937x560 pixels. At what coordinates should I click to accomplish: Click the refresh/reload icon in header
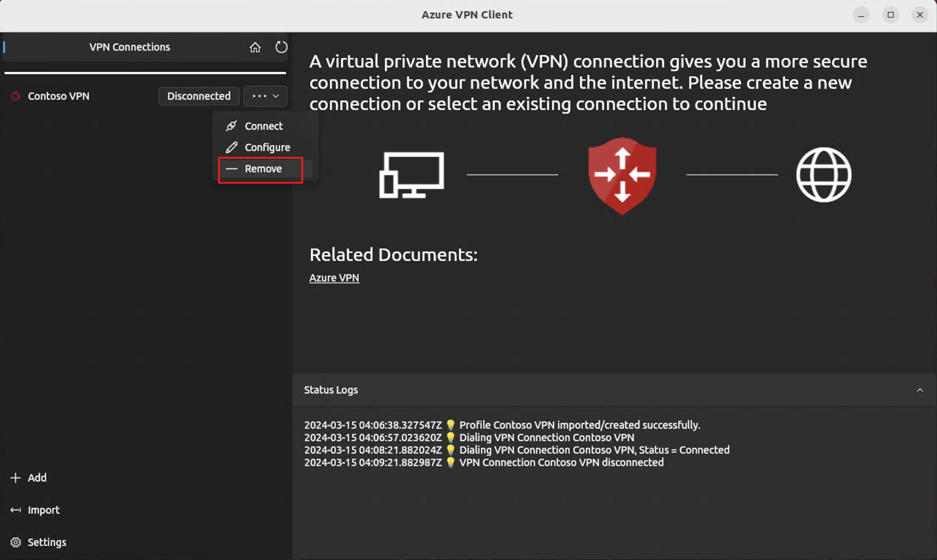pyautogui.click(x=281, y=47)
